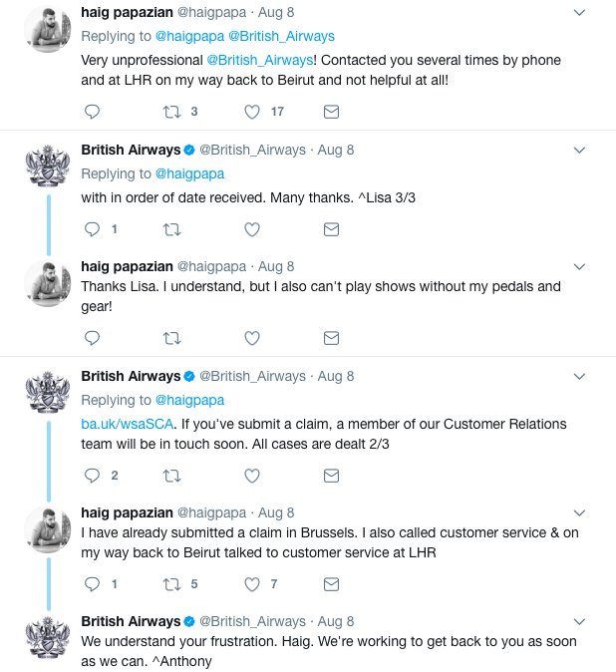Retweet the 'submitted a claim in Brussels' tweet
The height and width of the screenshot is (672, 616).
click(171, 584)
